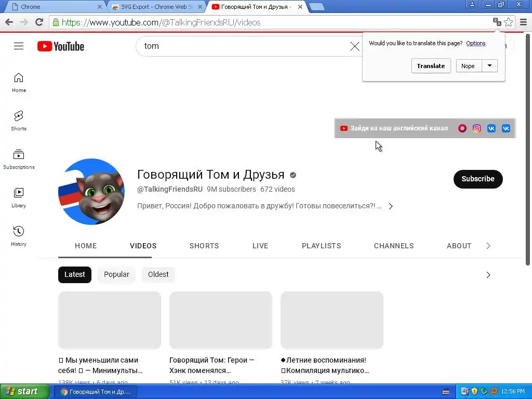The image size is (532, 399).
Task: Close the Говорящий Том browser tab
Action: pyautogui.click(x=300, y=7)
